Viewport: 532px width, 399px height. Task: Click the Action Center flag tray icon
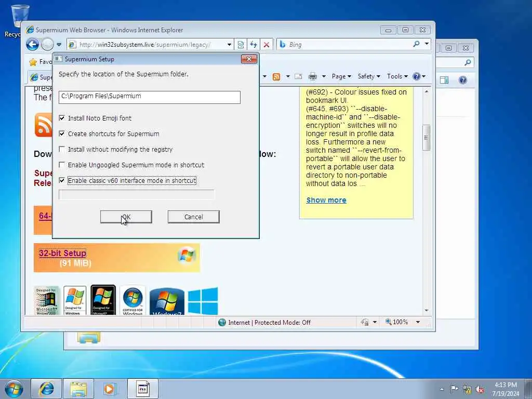tap(454, 389)
